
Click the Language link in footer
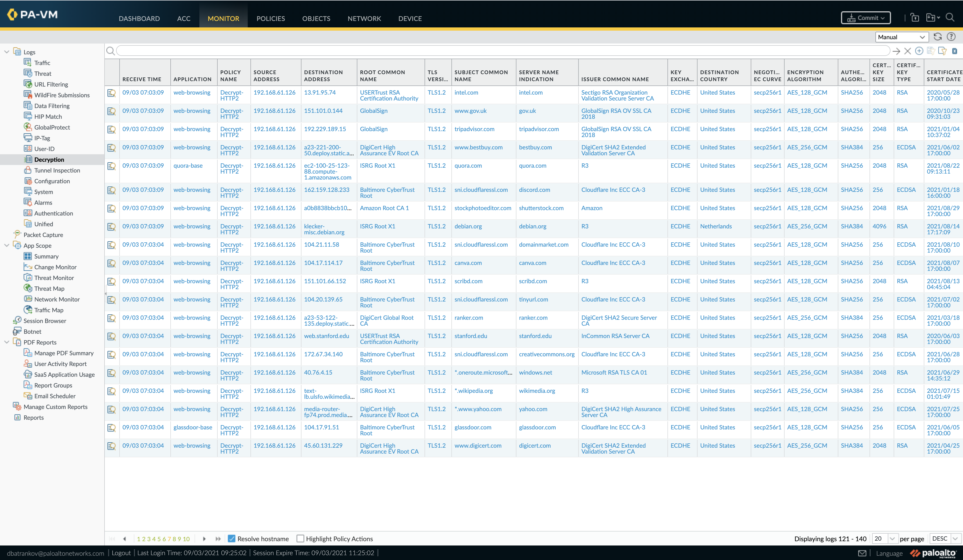click(x=889, y=553)
